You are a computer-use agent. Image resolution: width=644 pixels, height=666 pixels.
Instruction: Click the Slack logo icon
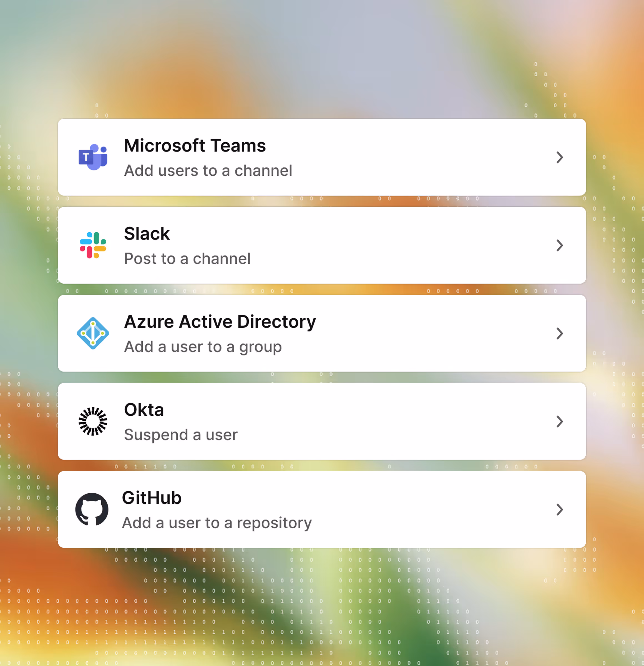coord(93,245)
